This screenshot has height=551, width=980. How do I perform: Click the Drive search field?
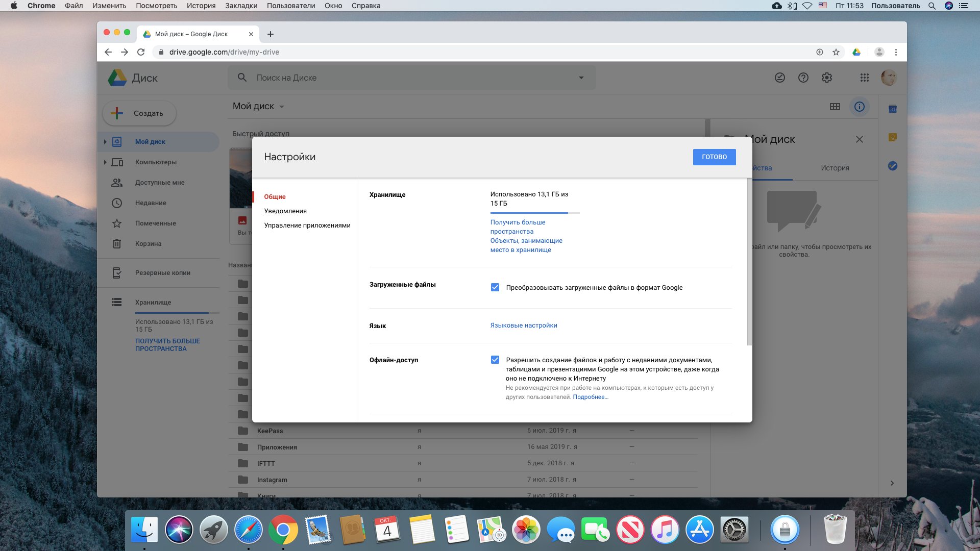pos(411,78)
